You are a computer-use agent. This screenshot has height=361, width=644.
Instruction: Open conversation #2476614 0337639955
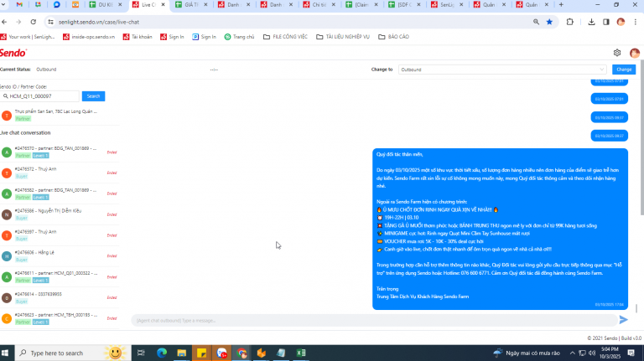coord(60,298)
